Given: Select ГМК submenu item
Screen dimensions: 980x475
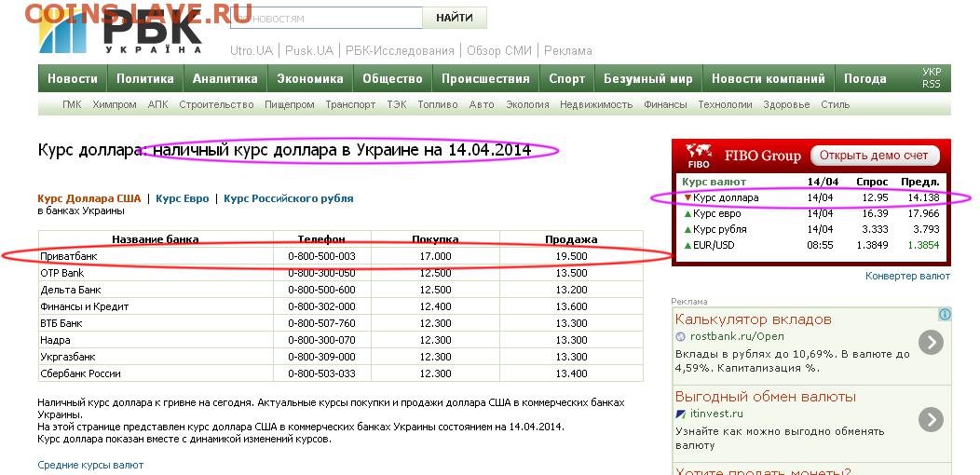Looking at the screenshot, I should click(x=72, y=105).
